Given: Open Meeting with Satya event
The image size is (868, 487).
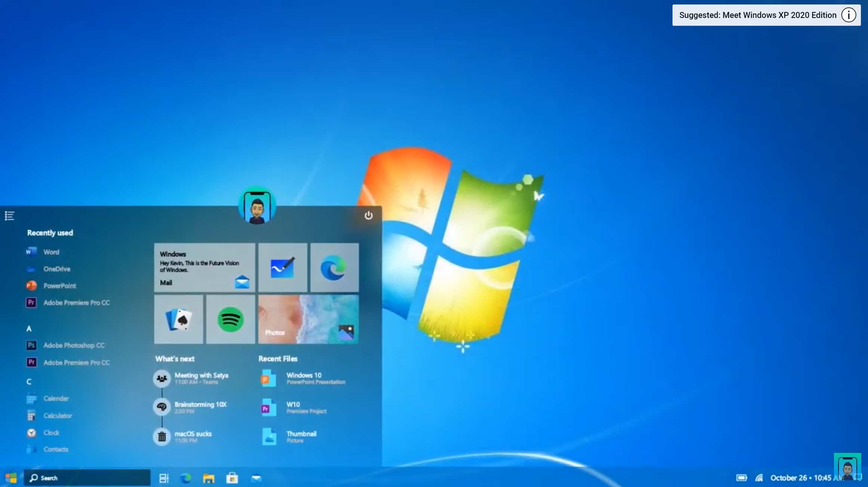Looking at the screenshot, I should pyautogui.click(x=191, y=378).
